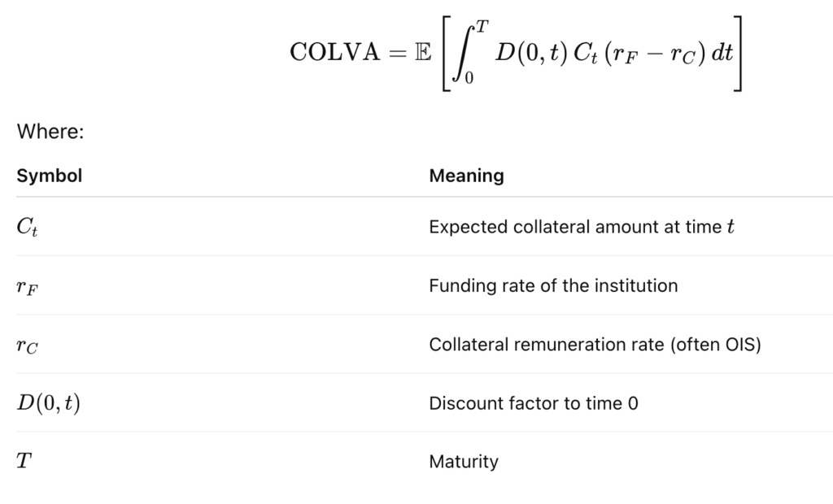833x504 pixels.
Task: Click the dt term in the formula
Action: (x=722, y=53)
